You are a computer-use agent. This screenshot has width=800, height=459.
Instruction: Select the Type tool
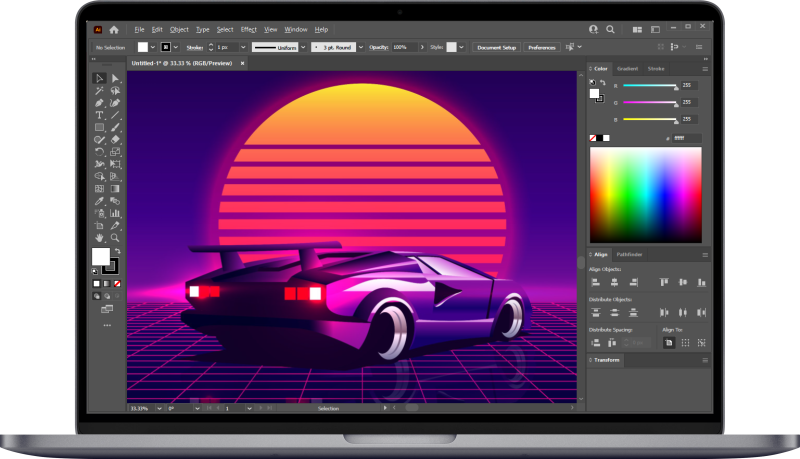click(99, 115)
